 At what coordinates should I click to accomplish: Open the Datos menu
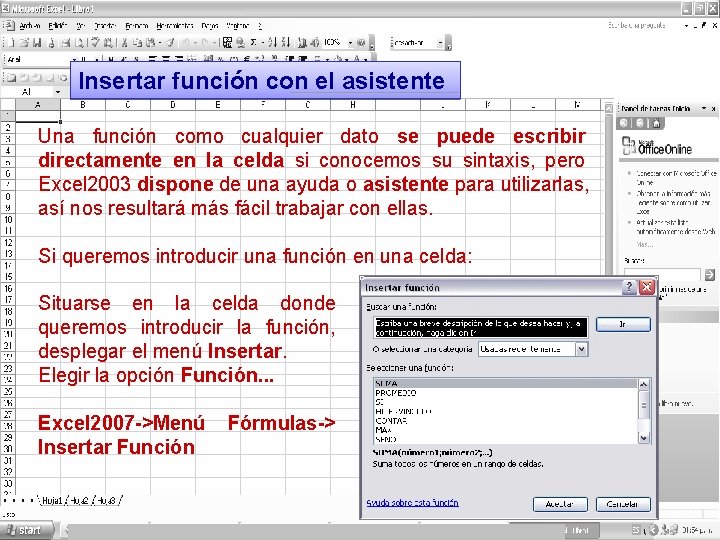(210, 26)
